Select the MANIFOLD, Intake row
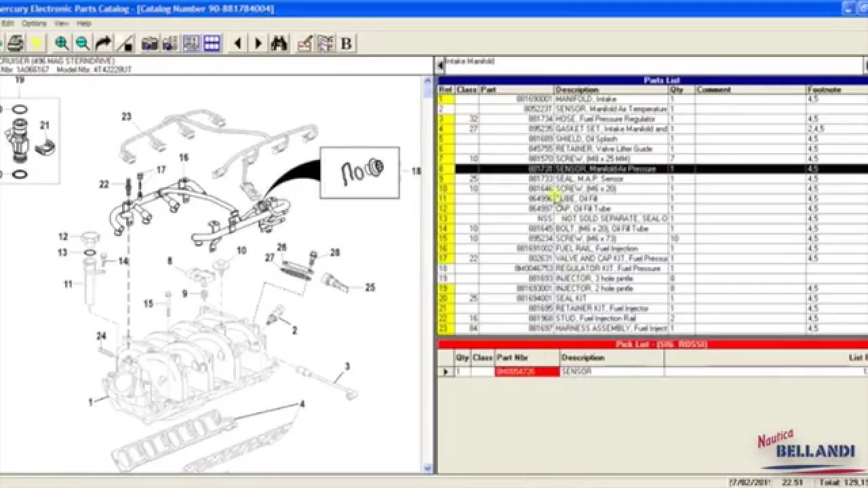 pos(652,99)
